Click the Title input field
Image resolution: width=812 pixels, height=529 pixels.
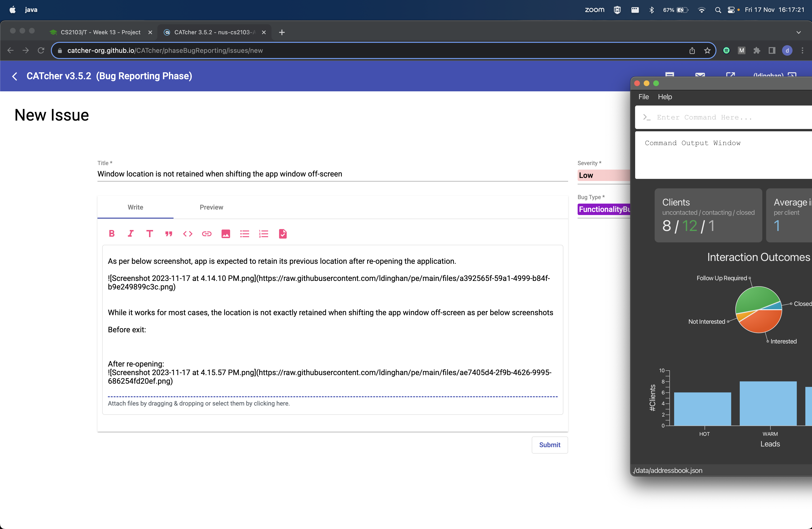[332, 174]
